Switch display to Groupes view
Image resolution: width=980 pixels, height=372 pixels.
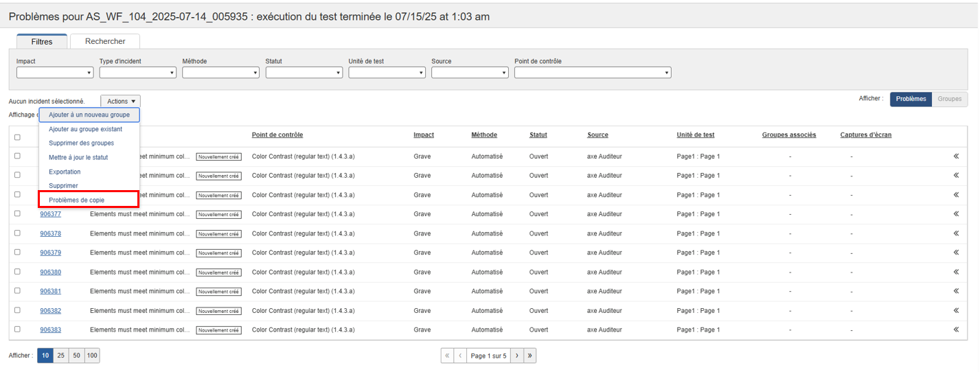pyautogui.click(x=949, y=100)
